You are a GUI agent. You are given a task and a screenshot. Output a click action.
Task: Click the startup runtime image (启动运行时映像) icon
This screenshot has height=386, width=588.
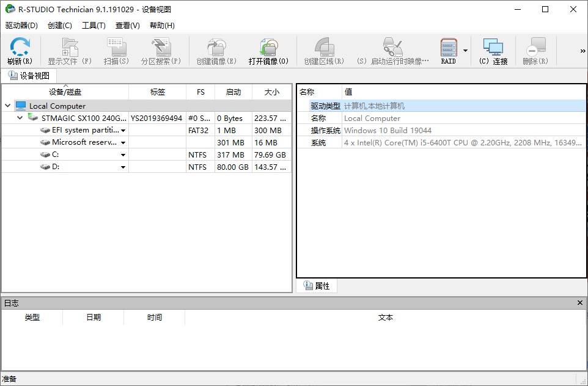pos(392,47)
